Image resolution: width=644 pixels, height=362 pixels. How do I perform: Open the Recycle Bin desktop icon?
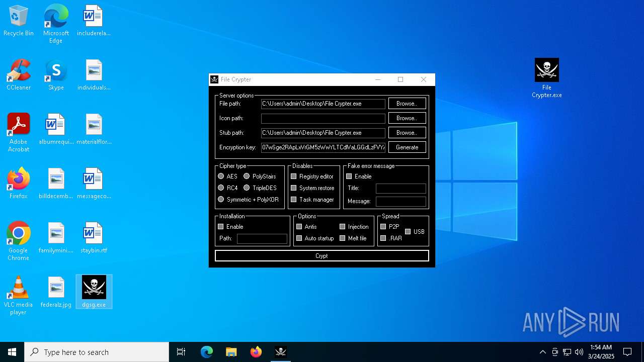(x=19, y=21)
